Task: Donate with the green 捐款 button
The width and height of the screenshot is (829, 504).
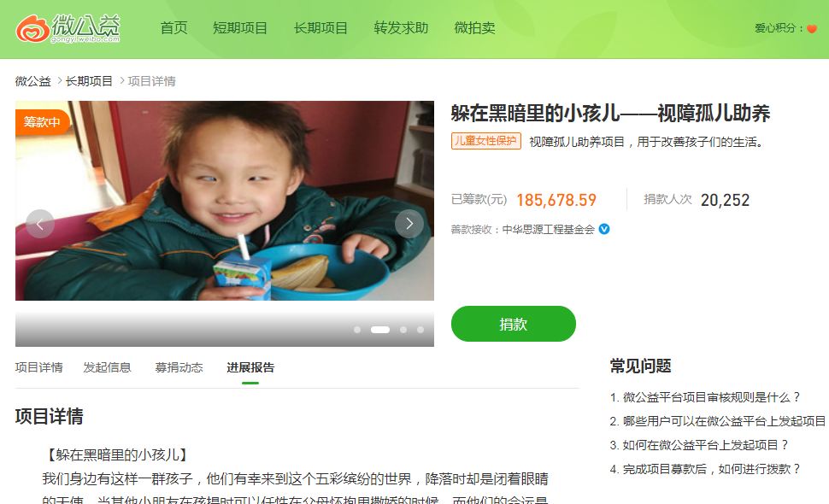Action: pos(514,324)
